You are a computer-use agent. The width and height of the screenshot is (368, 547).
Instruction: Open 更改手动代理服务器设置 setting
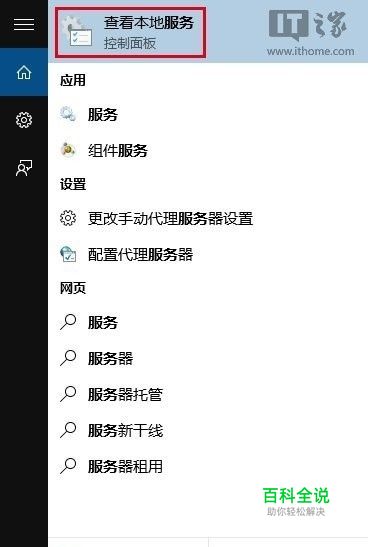(x=208, y=218)
